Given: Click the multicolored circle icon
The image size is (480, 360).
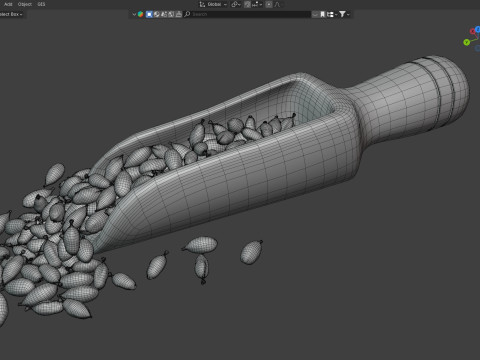Looking at the screenshot, I should pos(140,14).
